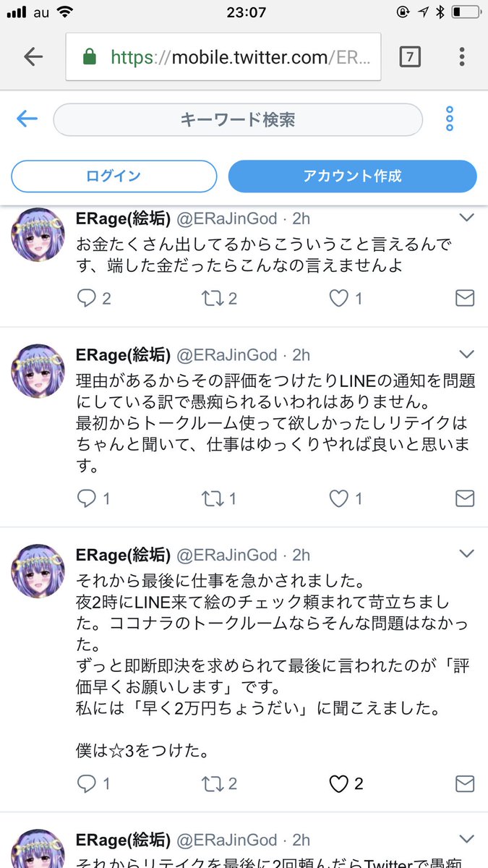Viewport: 488px width, 868px height.
Task: Open the blue vertical dots Twitter menu
Action: pyautogui.click(x=450, y=119)
